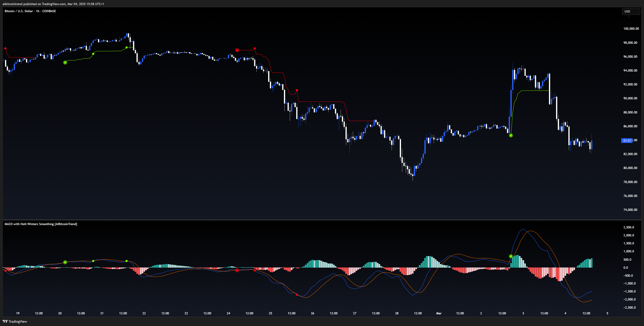Click the 25 date label on time axis
The width and height of the screenshot is (644, 326).
coord(271,313)
